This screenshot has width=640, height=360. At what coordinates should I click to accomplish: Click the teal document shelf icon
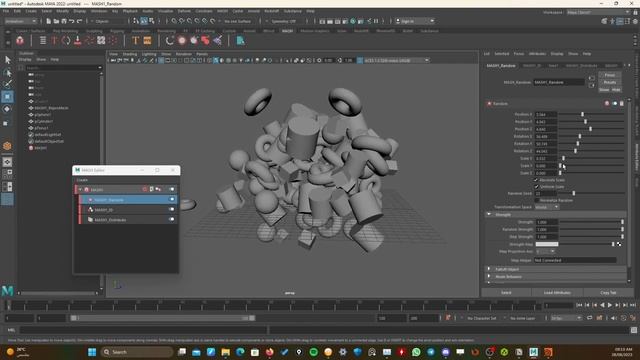coord(240,40)
